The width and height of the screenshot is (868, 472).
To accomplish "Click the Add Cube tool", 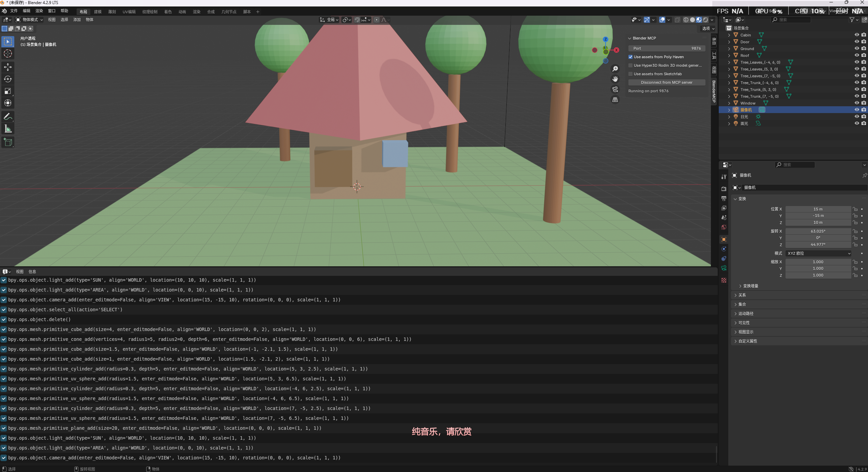I will point(7,142).
